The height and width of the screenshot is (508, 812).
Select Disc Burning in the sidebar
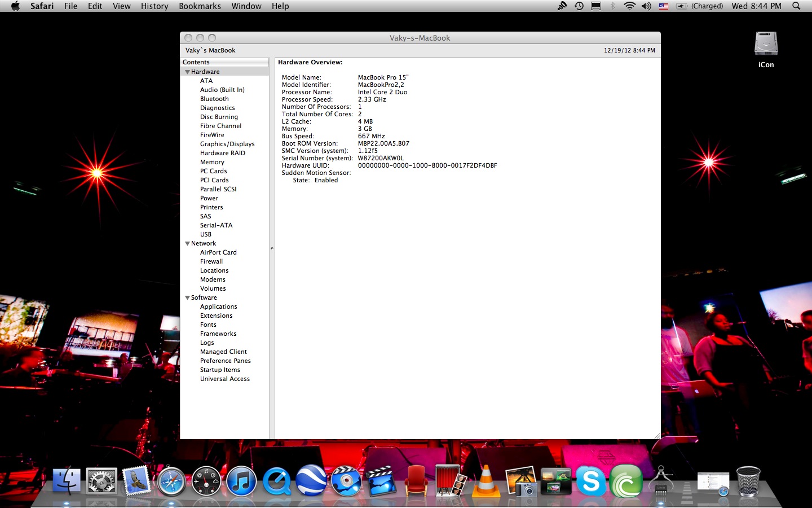click(x=219, y=117)
